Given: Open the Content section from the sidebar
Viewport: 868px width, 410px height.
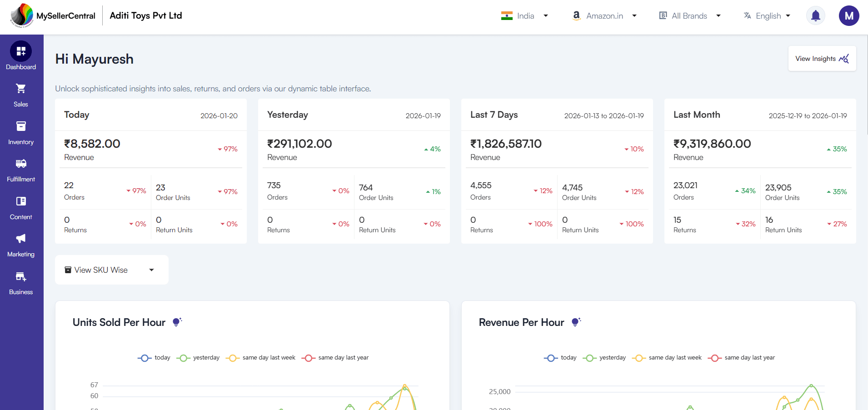Looking at the screenshot, I should click(21, 201).
